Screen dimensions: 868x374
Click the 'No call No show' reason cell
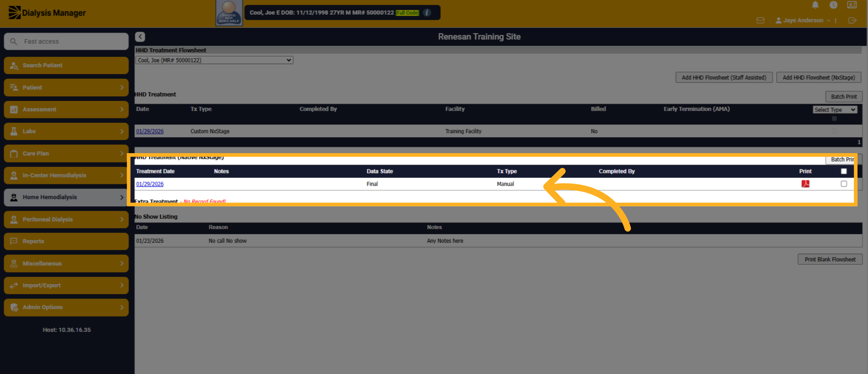click(228, 241)
